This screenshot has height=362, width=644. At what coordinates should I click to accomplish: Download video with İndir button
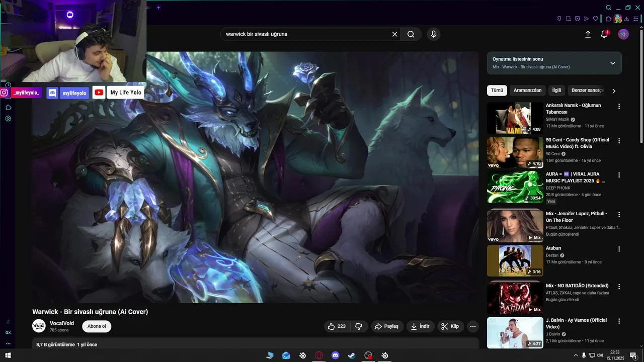click(x=420, y=326)
